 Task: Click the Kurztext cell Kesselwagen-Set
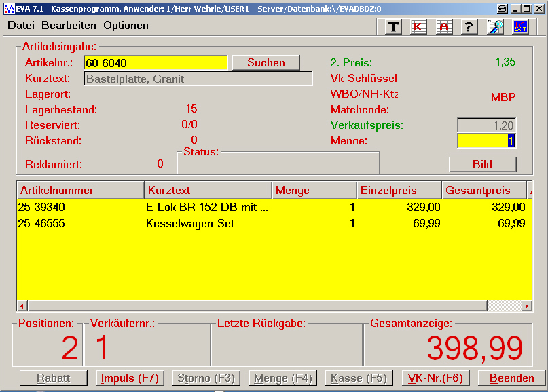click(190, 223)
